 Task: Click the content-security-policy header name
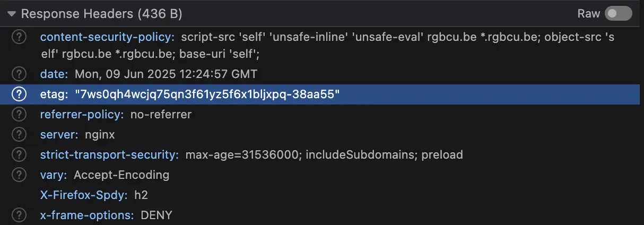coord(108,38)
